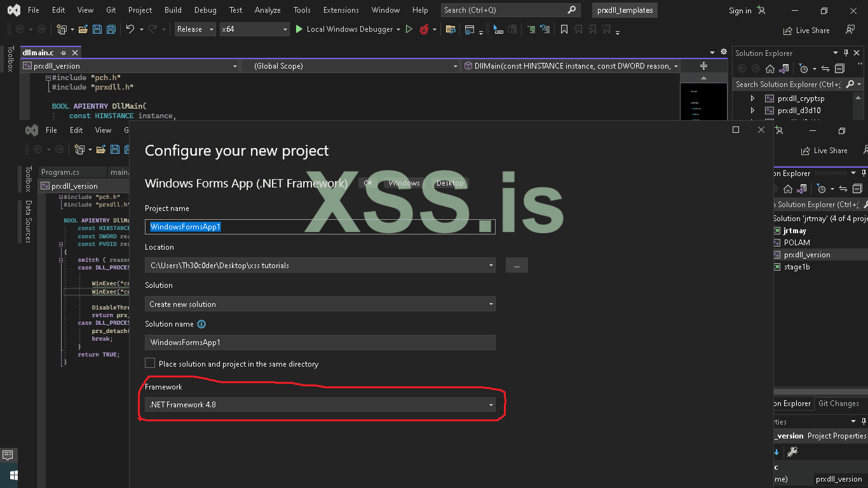Open the Toolbox side tab in top window

pyautogui.click(x=10, y=58)
